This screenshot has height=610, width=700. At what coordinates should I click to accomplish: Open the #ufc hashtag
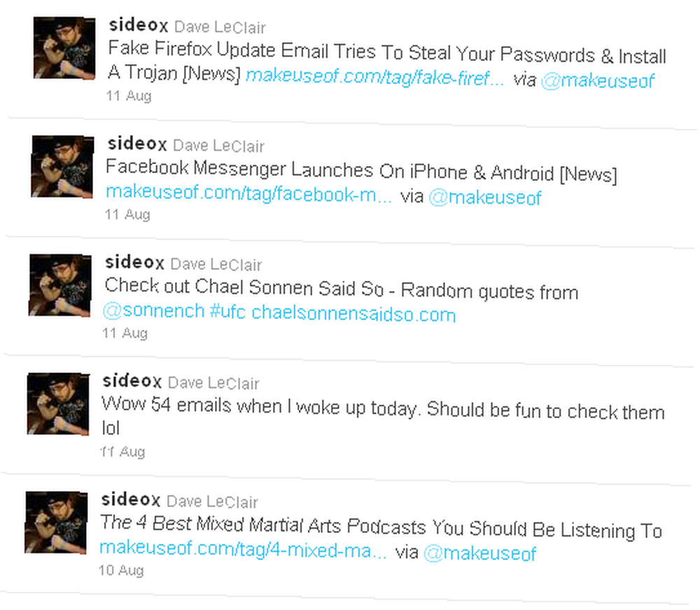click(227, 312)
